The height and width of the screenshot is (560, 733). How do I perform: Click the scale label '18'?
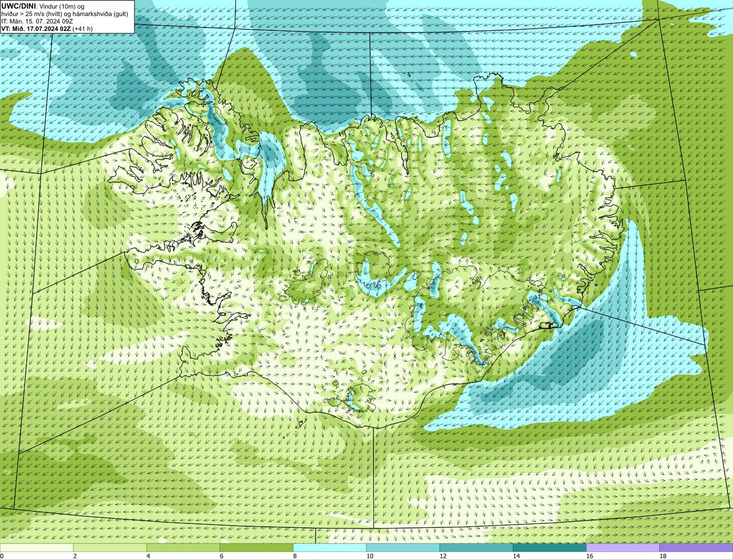(663, 556)
